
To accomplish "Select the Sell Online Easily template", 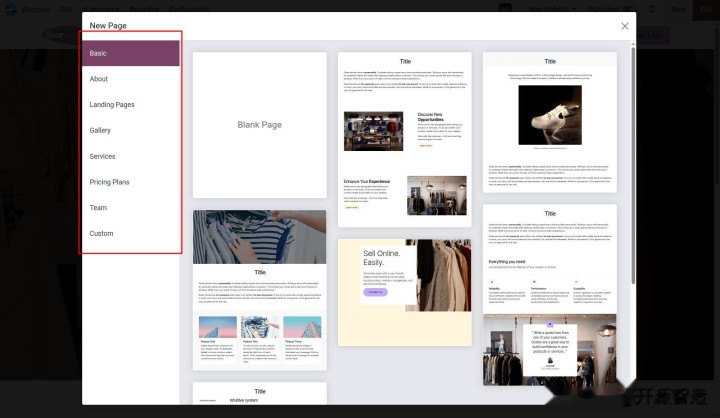I will coord(405,292).
